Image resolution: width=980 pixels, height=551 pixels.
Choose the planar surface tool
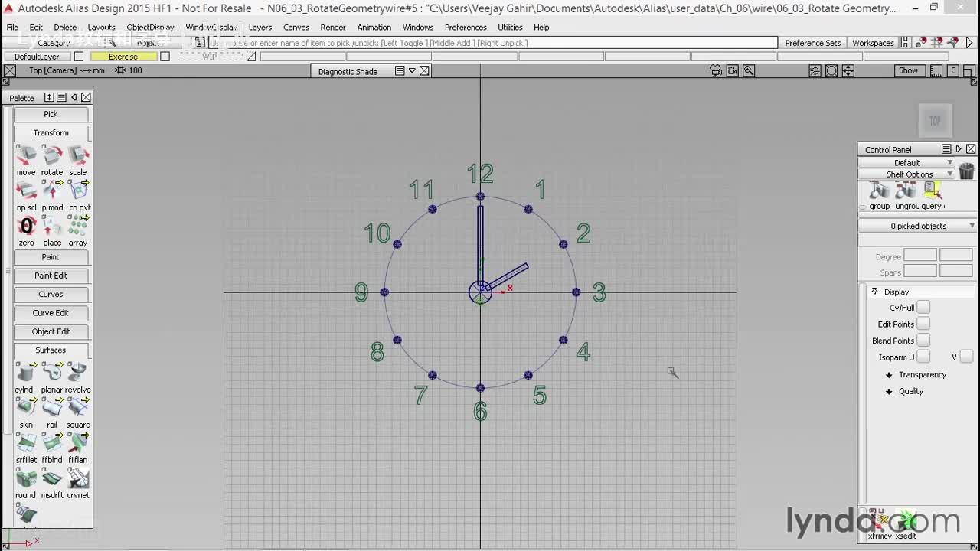click(52, 373)
